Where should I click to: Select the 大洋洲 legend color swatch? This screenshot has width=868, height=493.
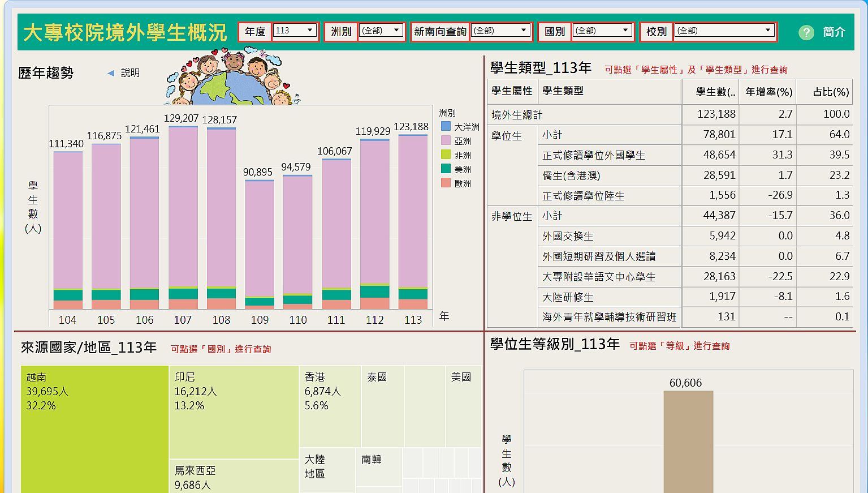pyautogui.click(x=446, y=126)
